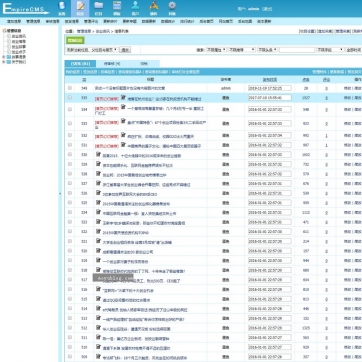Switch to the published 已发布 (61) tab
This screenshot has height=362, width=362.
pos(80,64)
